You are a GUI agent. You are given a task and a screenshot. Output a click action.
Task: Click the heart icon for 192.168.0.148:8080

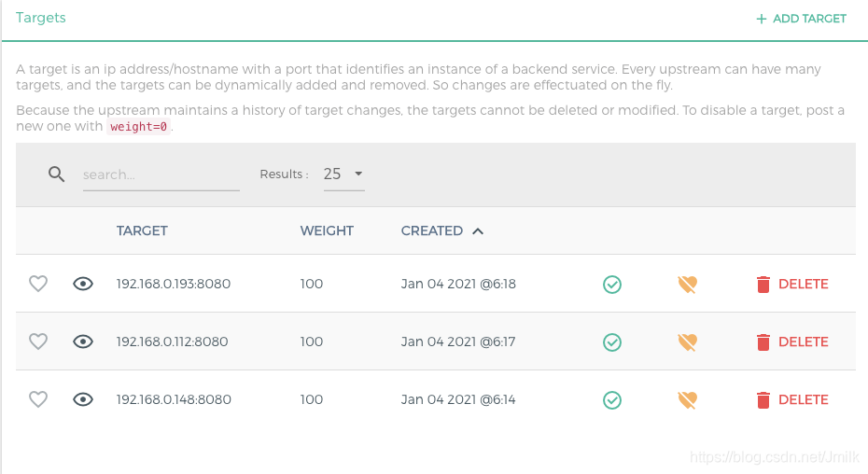tap(38, 399)
